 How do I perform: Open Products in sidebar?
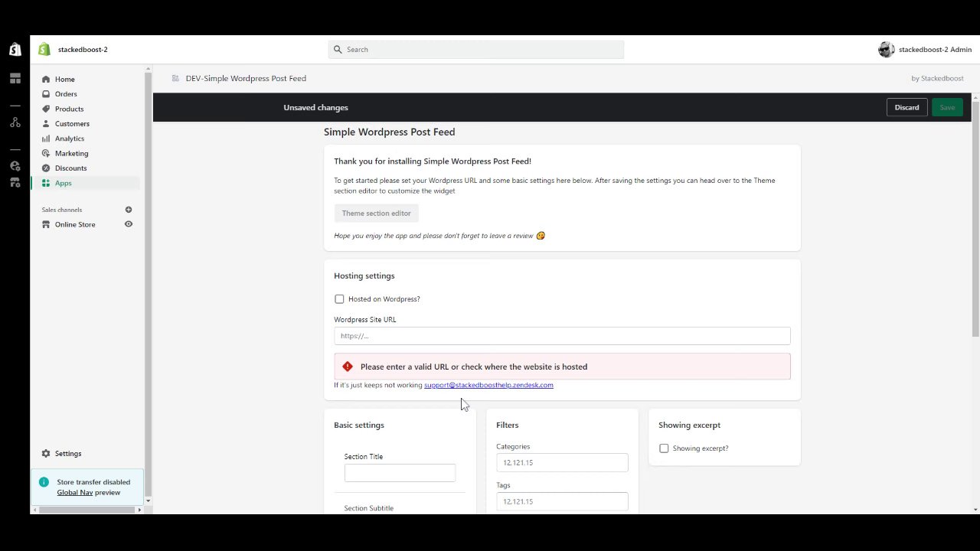click(69, 109)
